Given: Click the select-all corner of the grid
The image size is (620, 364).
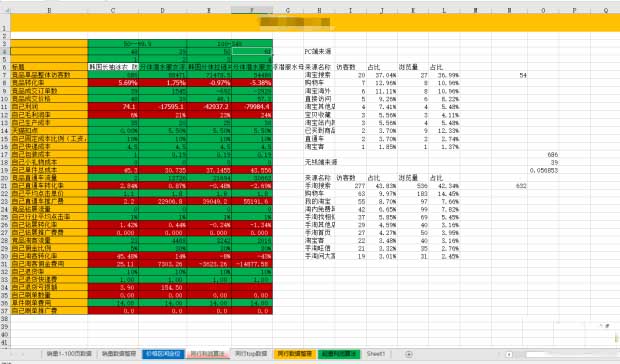Looking at the screenshot, I should 5,10.
